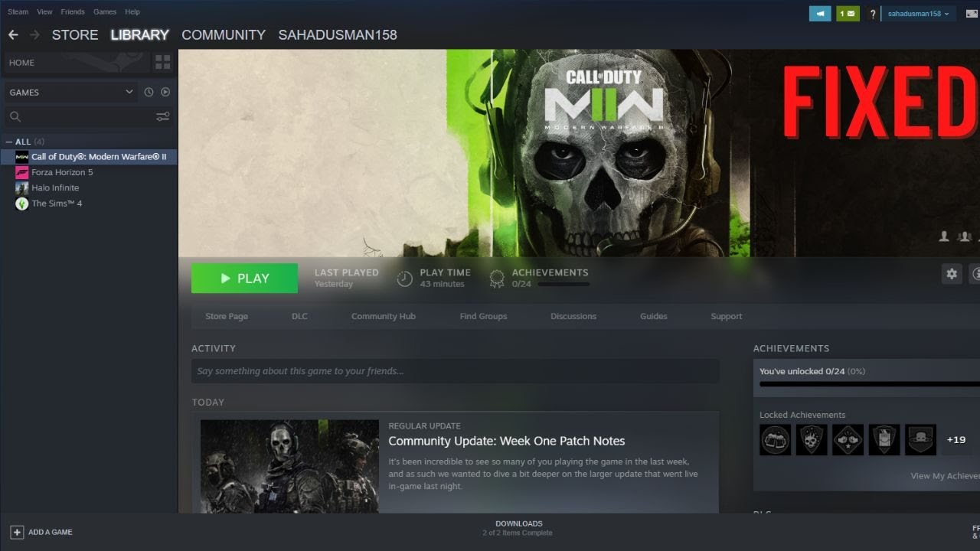Click the activity say something field
Viewport: 980px width, 551px height.
[455, 371]
